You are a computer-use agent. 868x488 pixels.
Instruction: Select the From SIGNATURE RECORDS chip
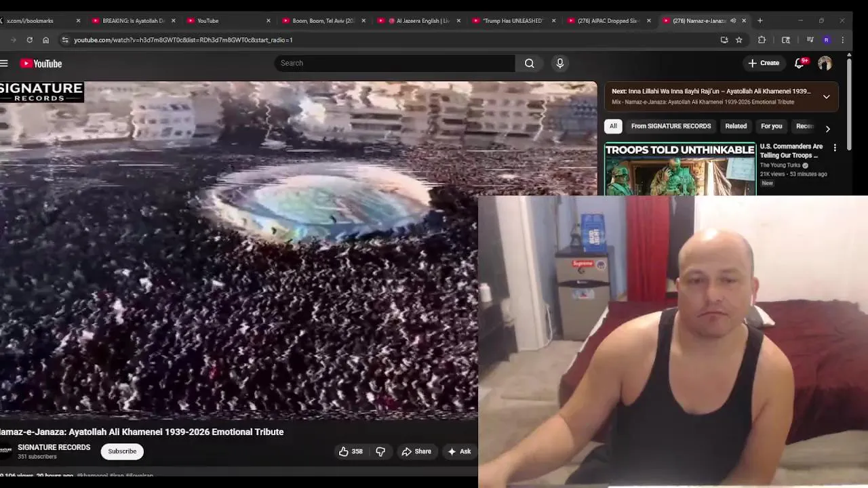671,126
